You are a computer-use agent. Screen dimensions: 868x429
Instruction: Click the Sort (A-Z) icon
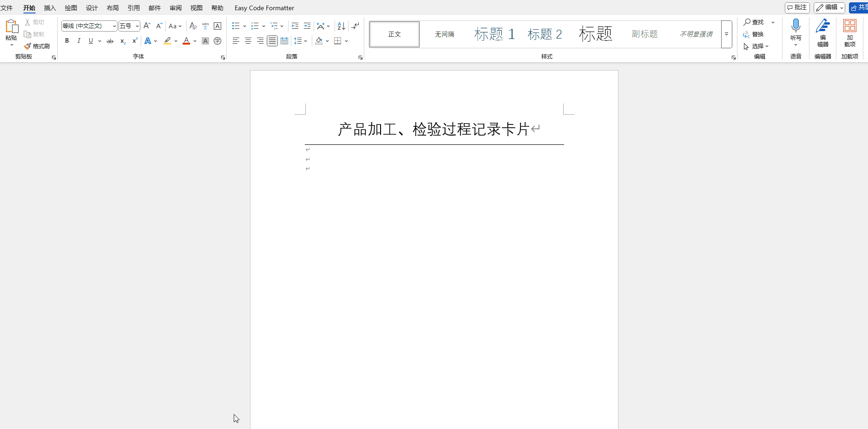coord(341,26)
